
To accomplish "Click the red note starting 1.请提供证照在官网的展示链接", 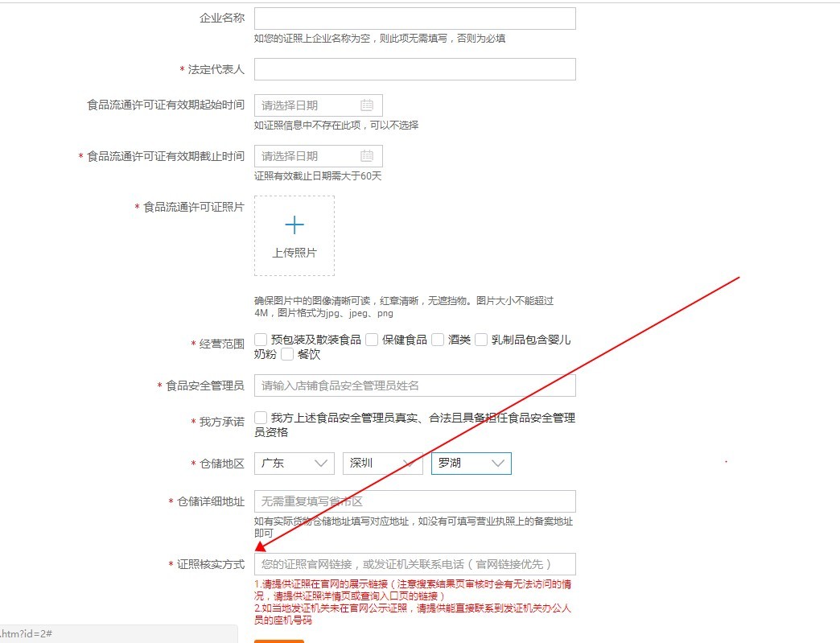I will [413, 590].
